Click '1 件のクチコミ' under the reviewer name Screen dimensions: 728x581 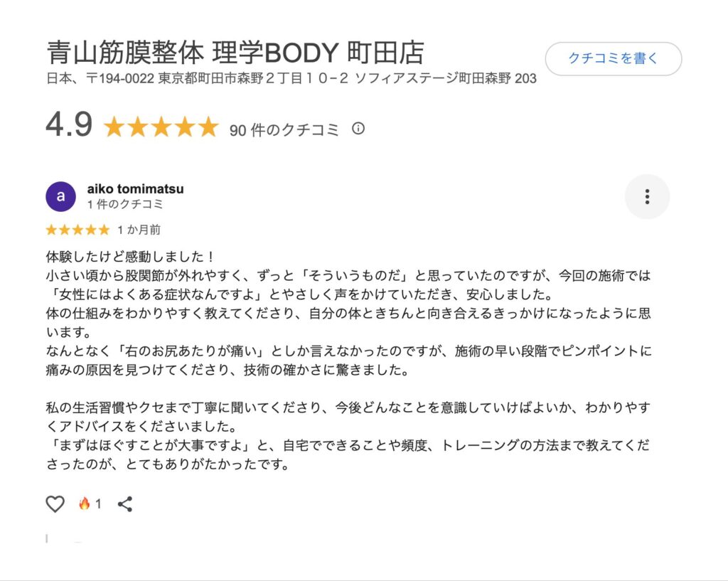(125, 204)
